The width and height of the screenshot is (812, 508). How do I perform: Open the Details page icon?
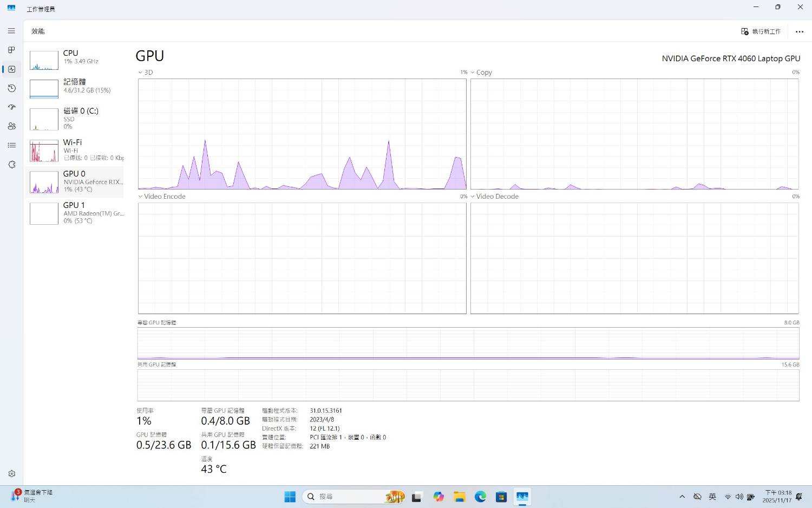point(11,145)
